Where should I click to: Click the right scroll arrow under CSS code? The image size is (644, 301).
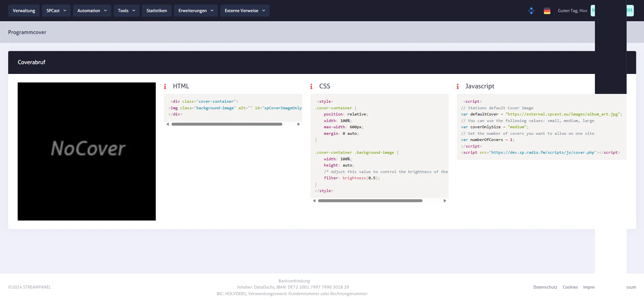[445, 201]
